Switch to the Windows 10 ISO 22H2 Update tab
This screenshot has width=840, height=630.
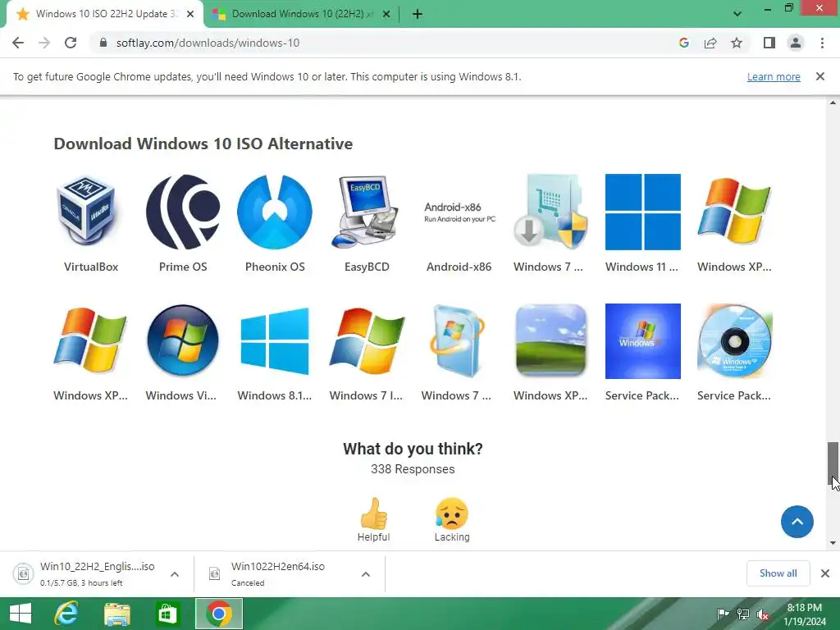coord(105,14)
